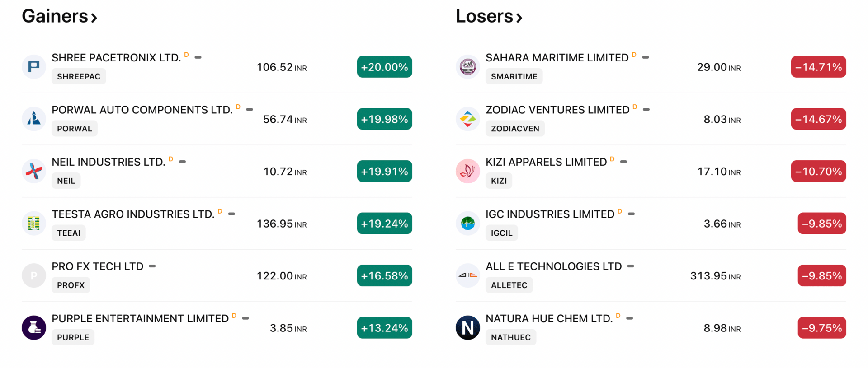This screenshot has width=868, height=368.
Task: Expand the Losers list chevron
Action: click(x=519, y=18)
